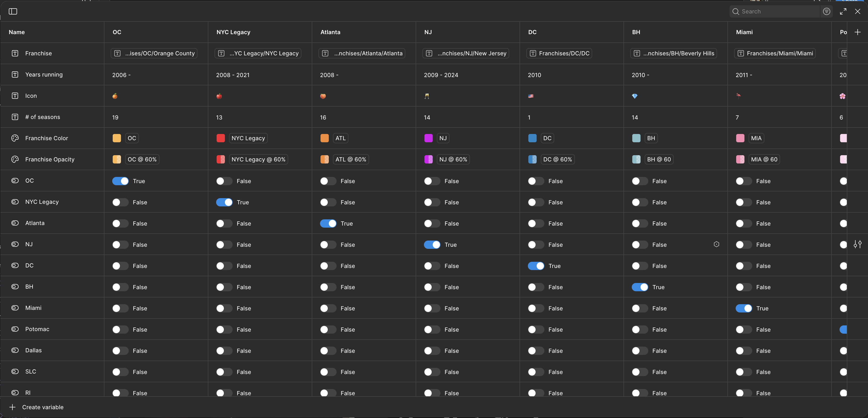Screen dimensions: 868x418
Task: Disable the BH column's True toggle
Action: pyautogui.click(x=639, y=287)
